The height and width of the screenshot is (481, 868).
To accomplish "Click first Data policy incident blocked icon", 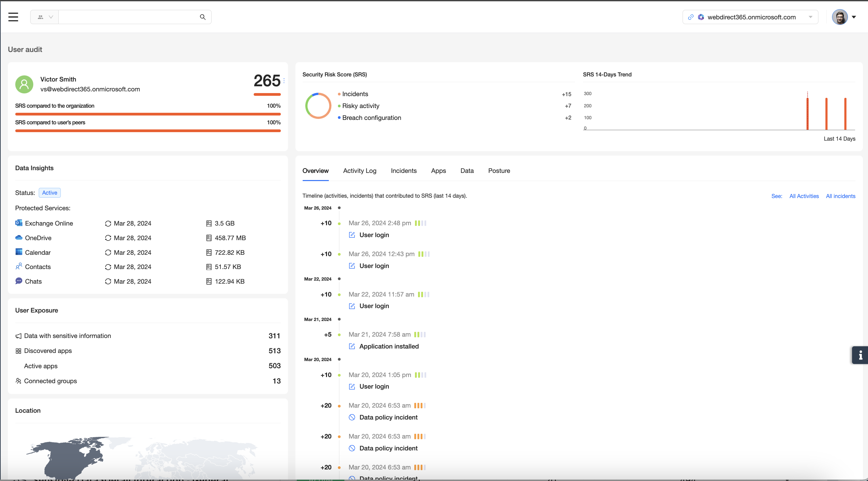I will point(352,417).
